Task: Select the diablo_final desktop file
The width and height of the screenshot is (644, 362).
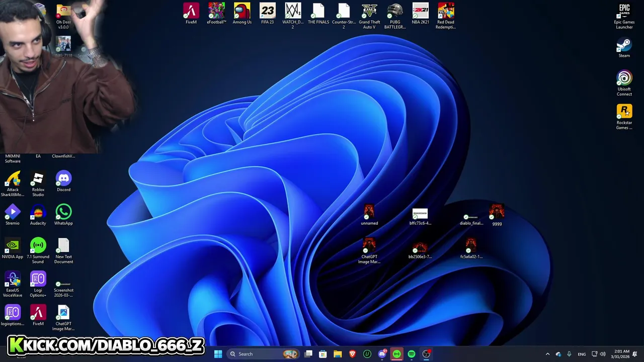Action: point(471,220)
